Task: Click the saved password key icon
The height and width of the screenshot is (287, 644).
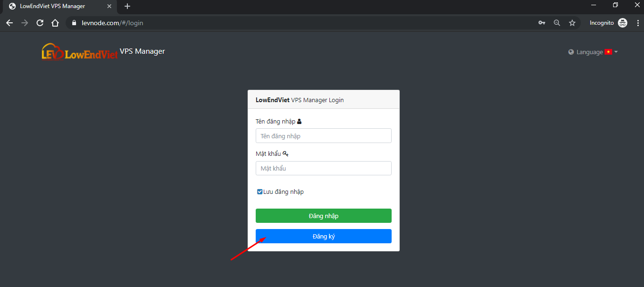Action: [x=541, y=23]
